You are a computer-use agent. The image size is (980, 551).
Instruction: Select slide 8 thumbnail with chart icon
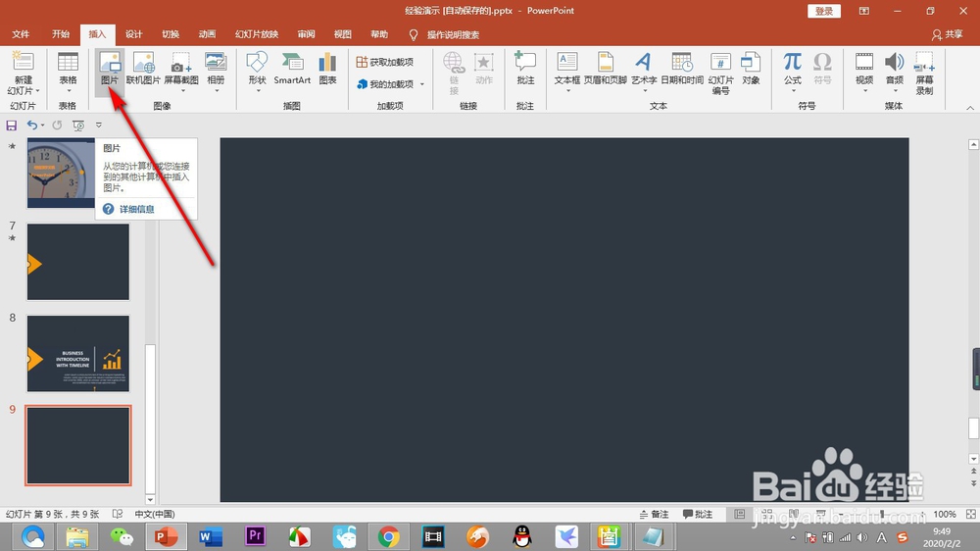[x=78, y=353]
